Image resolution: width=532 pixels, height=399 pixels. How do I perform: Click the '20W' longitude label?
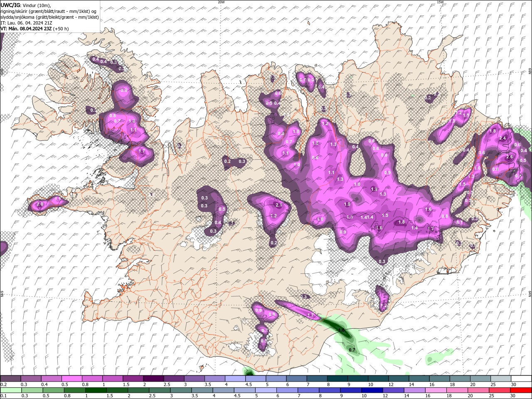[222, 2]
